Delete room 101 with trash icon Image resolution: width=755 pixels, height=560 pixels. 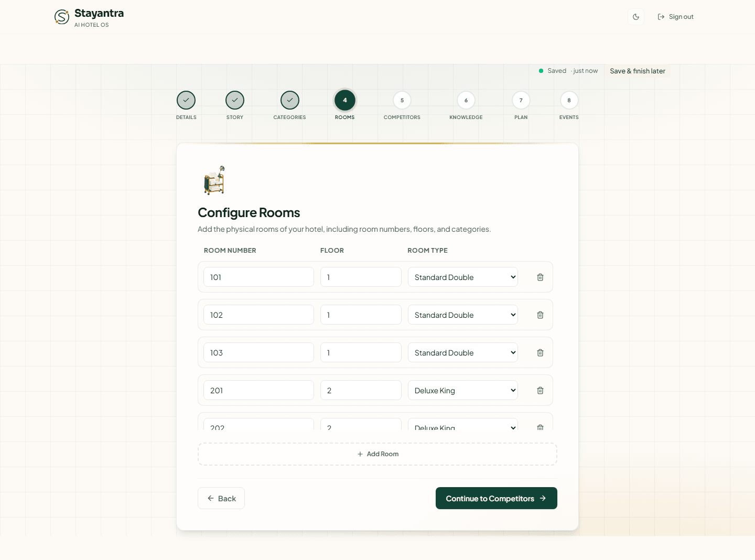click(x=540, y=277)
